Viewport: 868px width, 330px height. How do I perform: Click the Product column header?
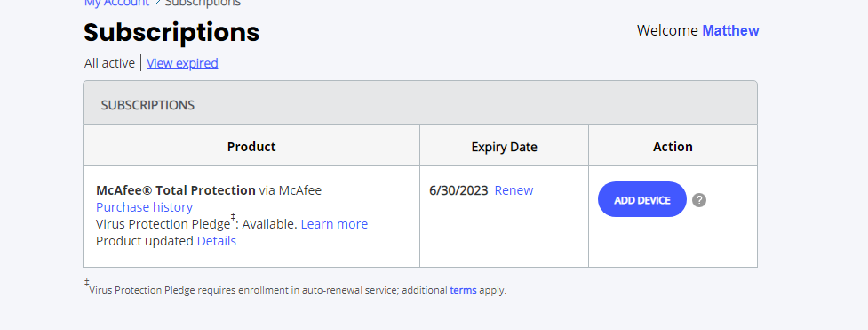251,147
